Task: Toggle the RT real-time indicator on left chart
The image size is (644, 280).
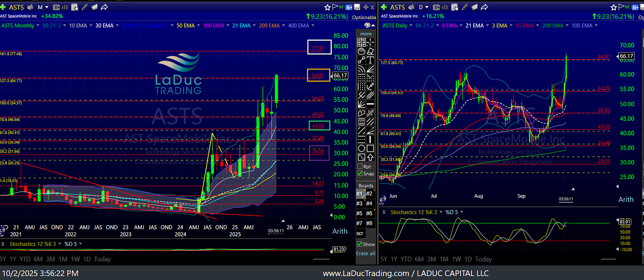Action: click(341, 7)
